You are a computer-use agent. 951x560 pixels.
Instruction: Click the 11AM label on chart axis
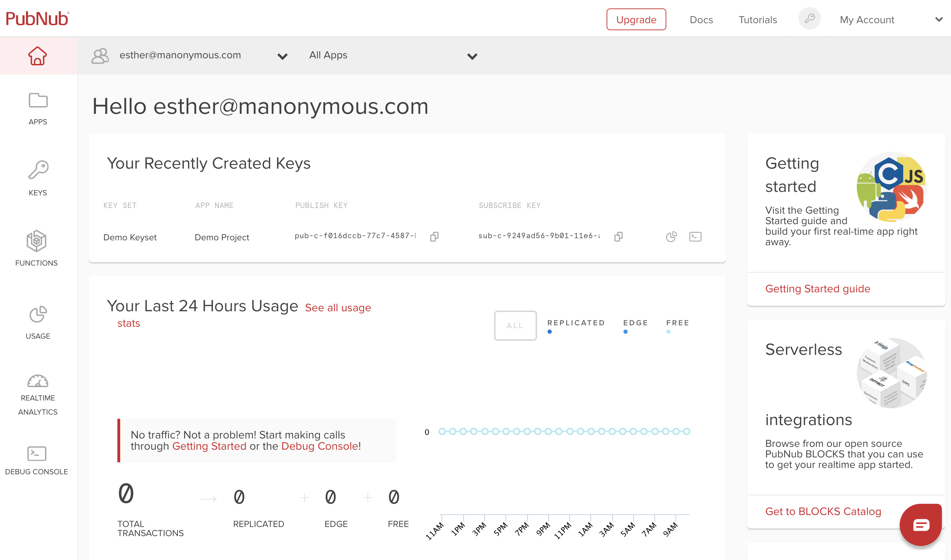pos(435,531)
